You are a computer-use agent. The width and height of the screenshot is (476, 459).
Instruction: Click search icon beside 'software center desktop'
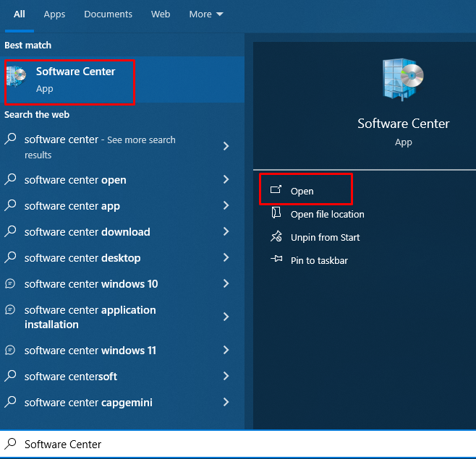10,257
